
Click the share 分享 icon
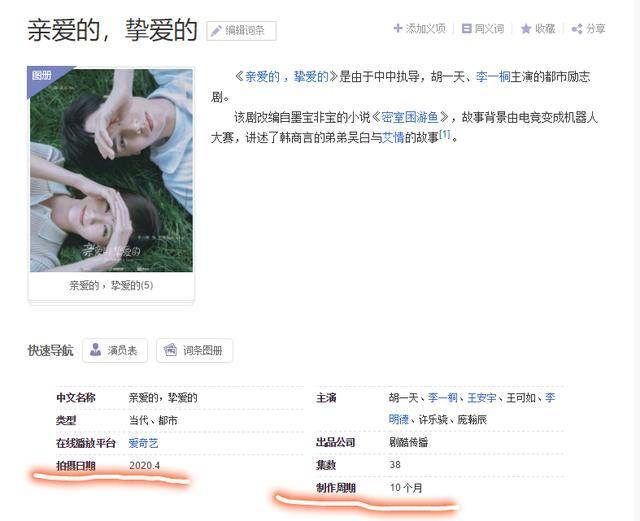577,29
